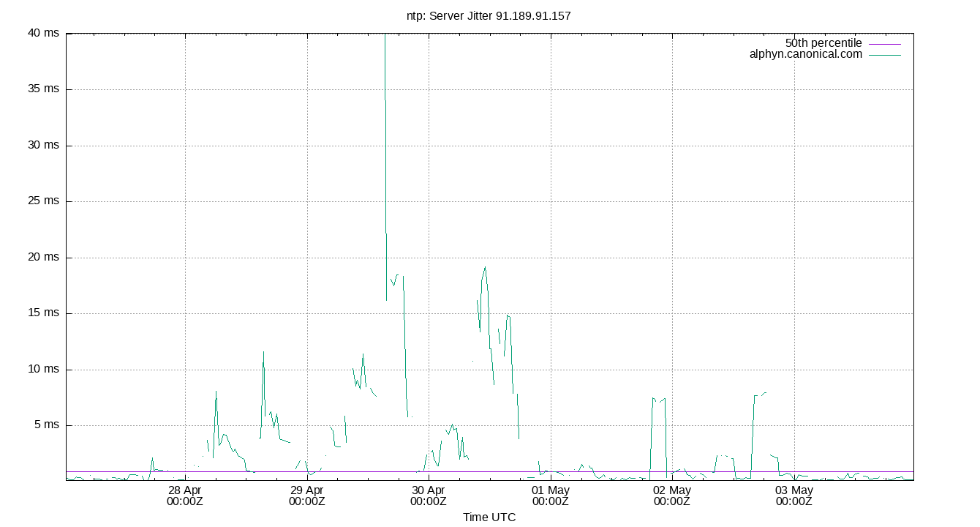Click the '5 ms' y-axis label
Image resolution: width=980 pixels, height=527 pixels.
[46, 425]
